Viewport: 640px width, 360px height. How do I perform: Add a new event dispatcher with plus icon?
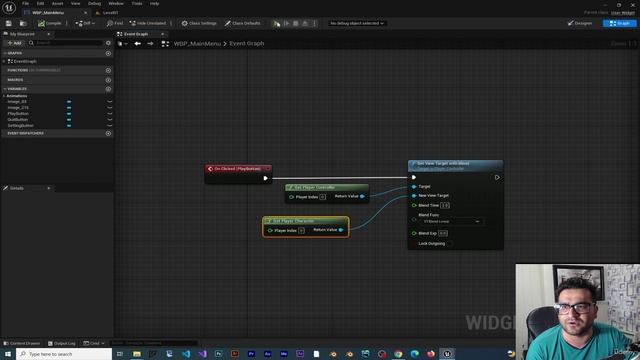(108, 133)
